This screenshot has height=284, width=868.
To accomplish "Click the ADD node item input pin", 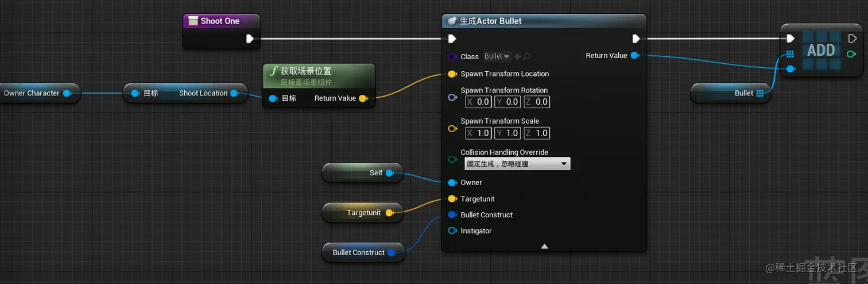I will (790, 69).
